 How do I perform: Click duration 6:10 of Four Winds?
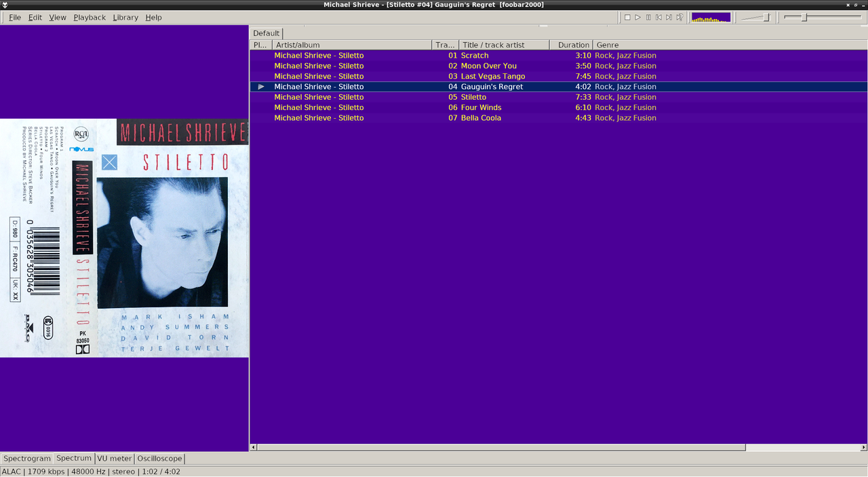point(583,107)
